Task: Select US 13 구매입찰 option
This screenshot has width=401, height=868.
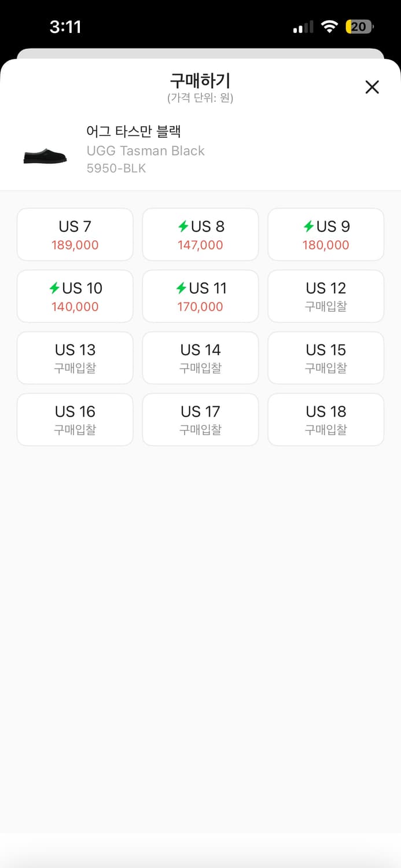Action: tap(75, 358)
